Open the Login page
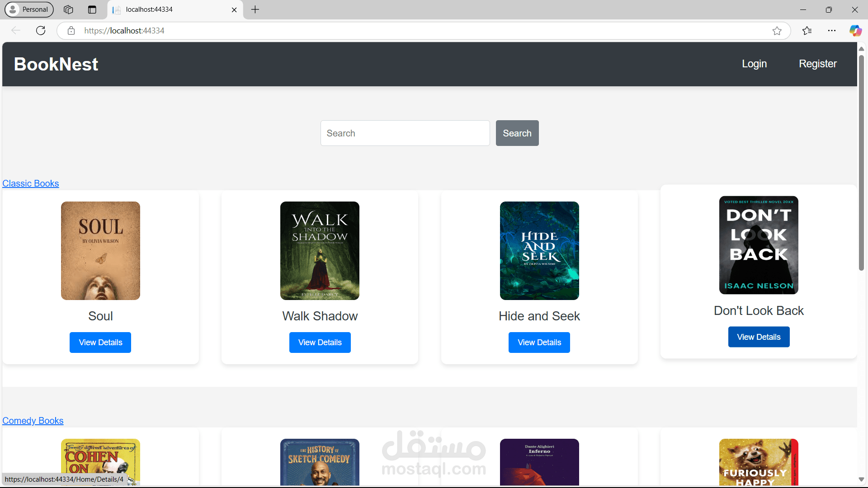This screenshot has height=488, width=868. (754, 64)
